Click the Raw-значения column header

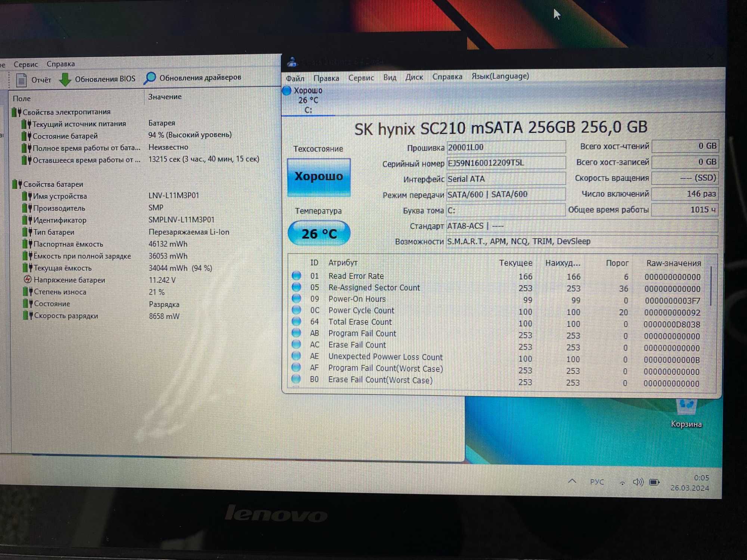[673, 263]
